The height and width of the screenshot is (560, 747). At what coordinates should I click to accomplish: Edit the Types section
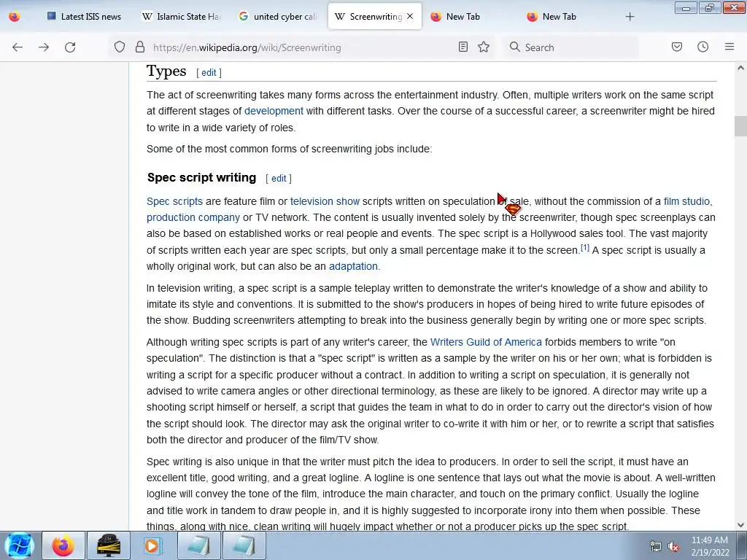(209, 72)
